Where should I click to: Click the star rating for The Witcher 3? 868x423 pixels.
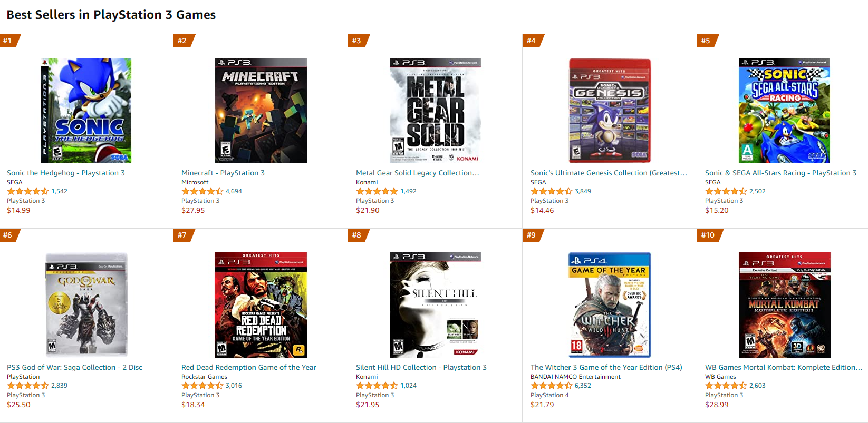(551, 385)
